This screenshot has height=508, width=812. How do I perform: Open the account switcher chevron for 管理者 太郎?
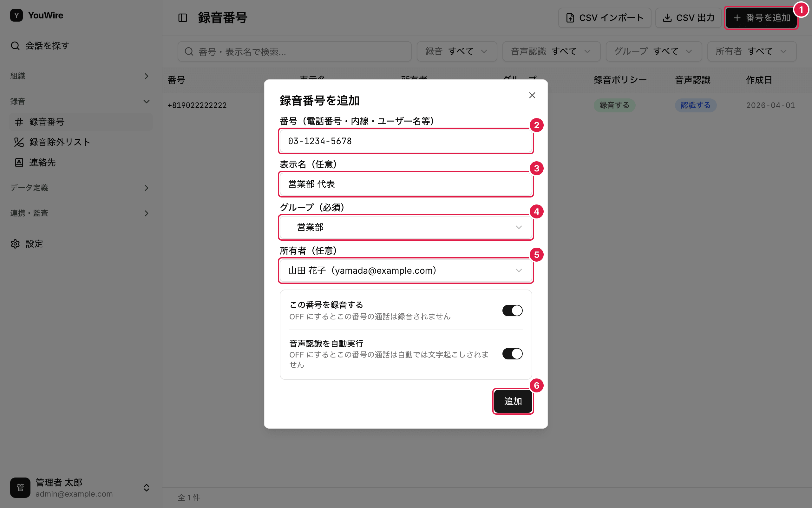coord(146,487)
